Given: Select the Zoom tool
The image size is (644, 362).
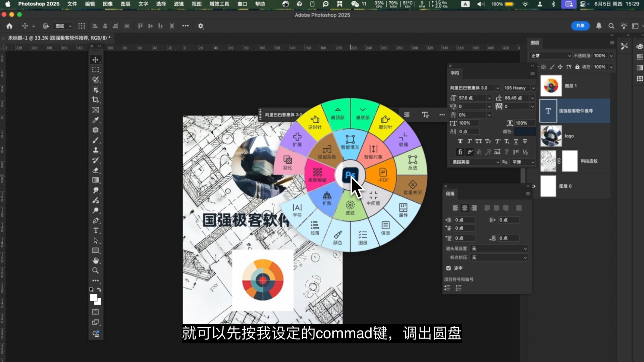Looking at the screenshot, I should click(x=96, y=270).
